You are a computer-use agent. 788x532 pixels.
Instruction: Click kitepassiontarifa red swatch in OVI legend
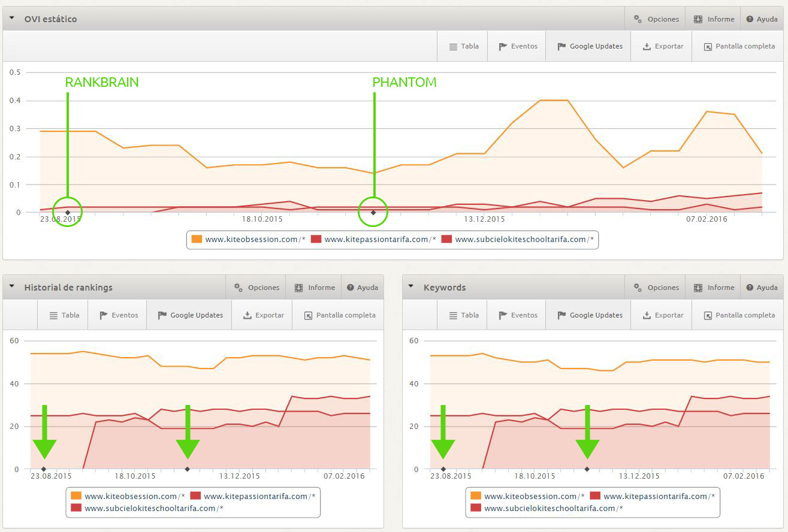316,239
